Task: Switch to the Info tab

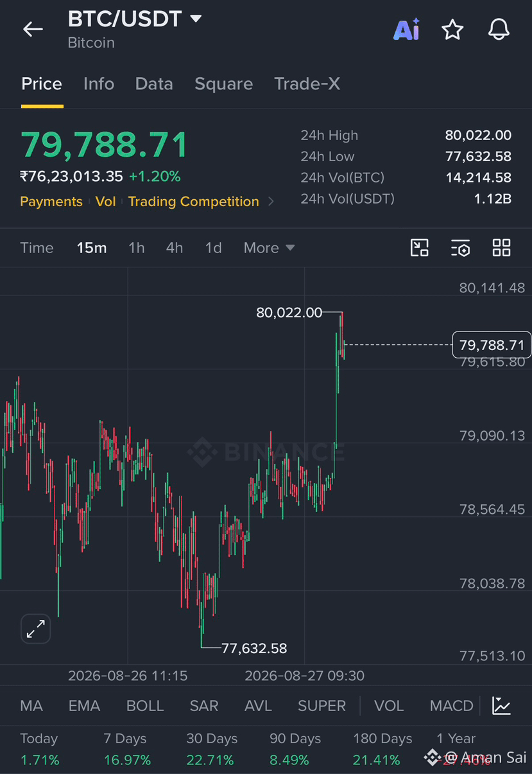Action: [99, 84]
